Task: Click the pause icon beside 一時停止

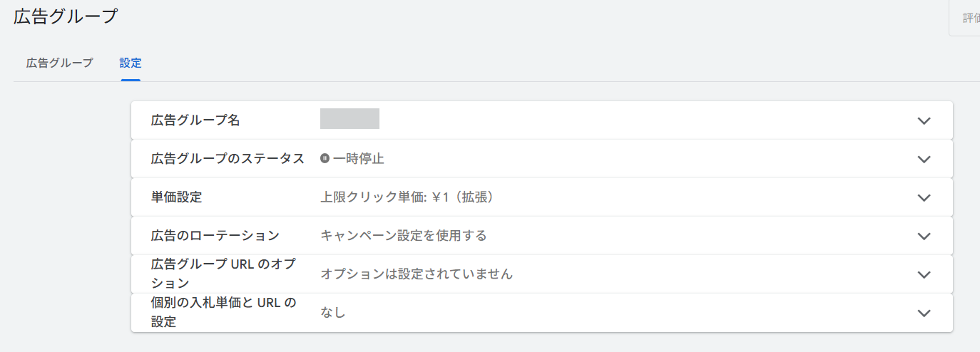Action: (325, 159)
